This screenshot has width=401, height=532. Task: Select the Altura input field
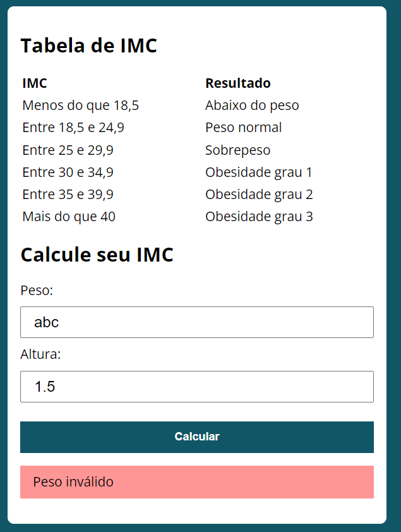pos(196,387)
